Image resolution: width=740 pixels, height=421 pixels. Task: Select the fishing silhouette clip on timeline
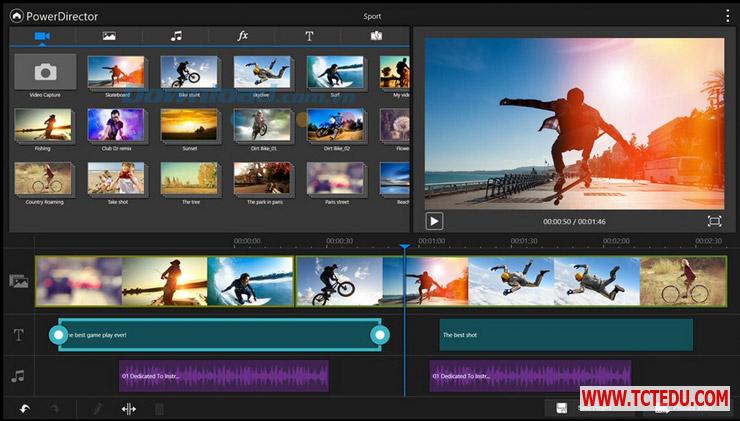pos(165,282)
